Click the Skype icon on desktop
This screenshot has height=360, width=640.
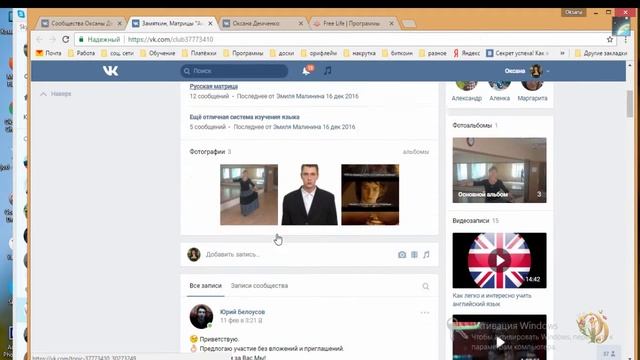tap(21, 15)
